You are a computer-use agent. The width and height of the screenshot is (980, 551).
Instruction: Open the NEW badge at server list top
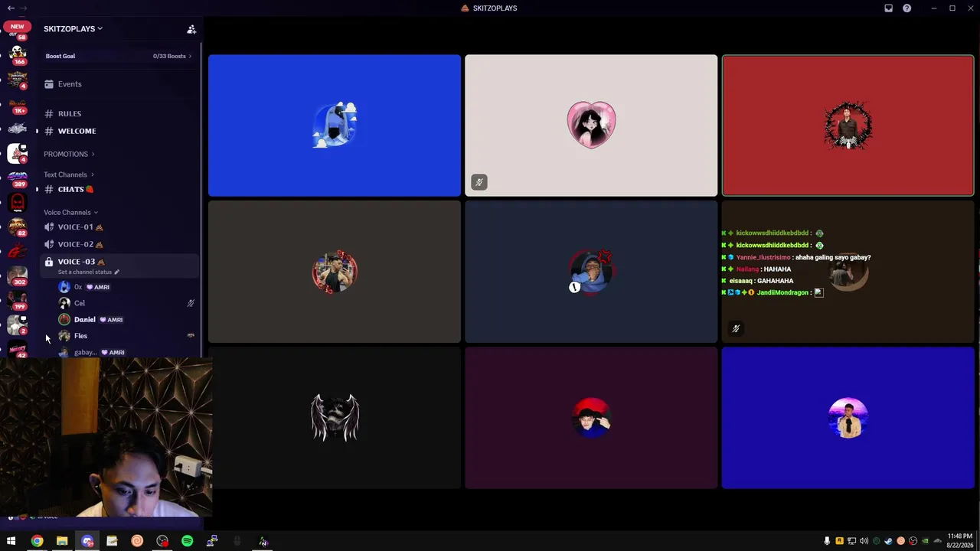tap(17, 26)
